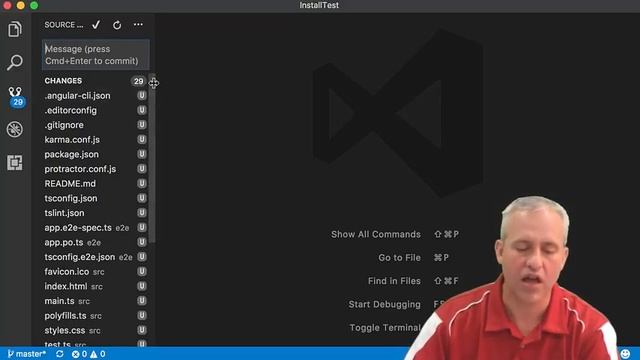Click the U status icon for .gitignore
Screen dimensions: 640x360
[x=142, y=125]
